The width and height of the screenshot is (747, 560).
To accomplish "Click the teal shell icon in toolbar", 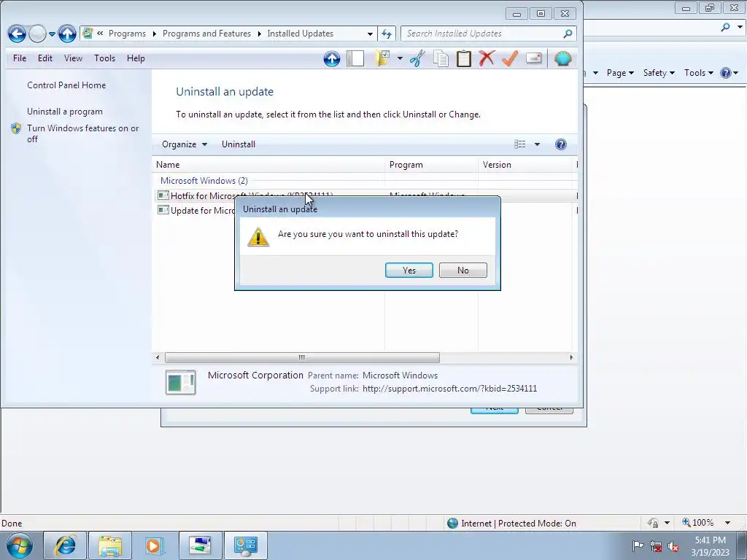I will (562, 58).
